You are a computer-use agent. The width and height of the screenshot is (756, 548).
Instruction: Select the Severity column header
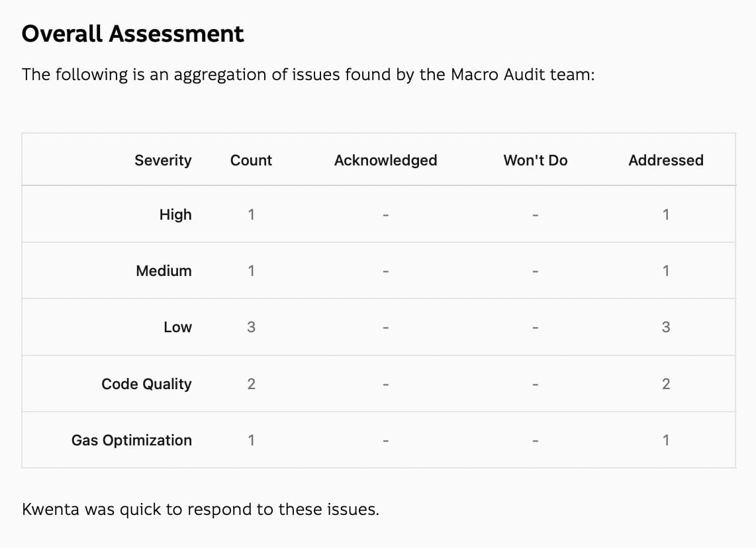click(163, 160)
